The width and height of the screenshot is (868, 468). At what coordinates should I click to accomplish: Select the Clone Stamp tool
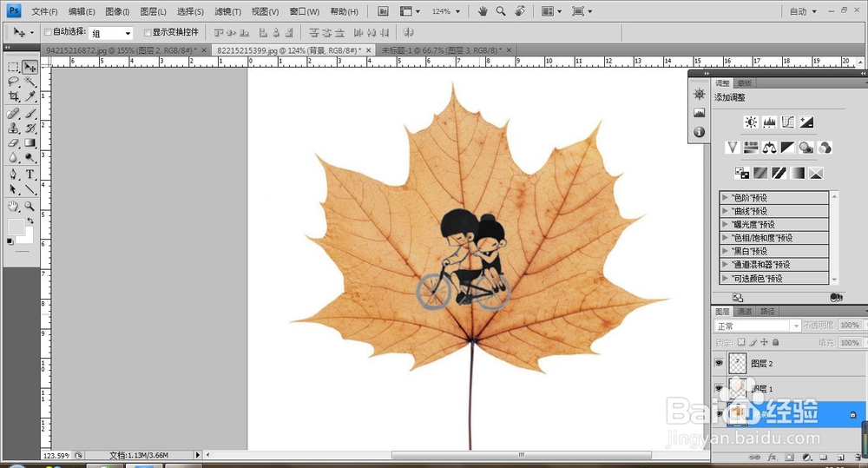(13, 128)
